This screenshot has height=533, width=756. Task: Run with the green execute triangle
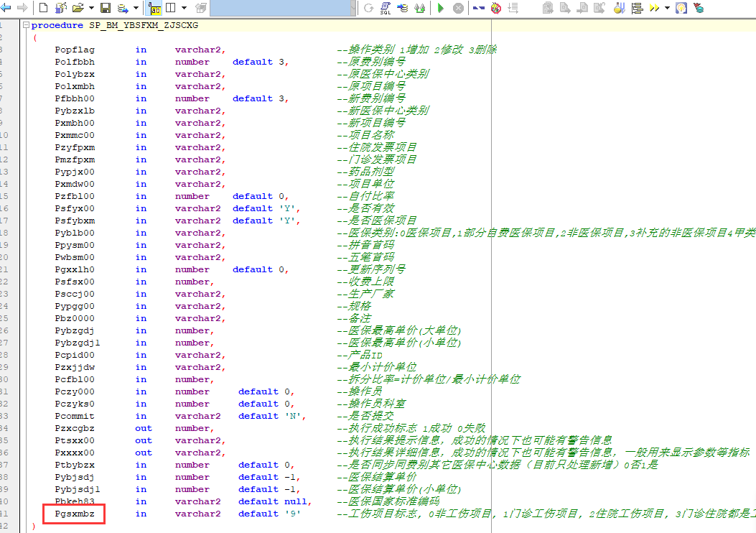(440, 8)
